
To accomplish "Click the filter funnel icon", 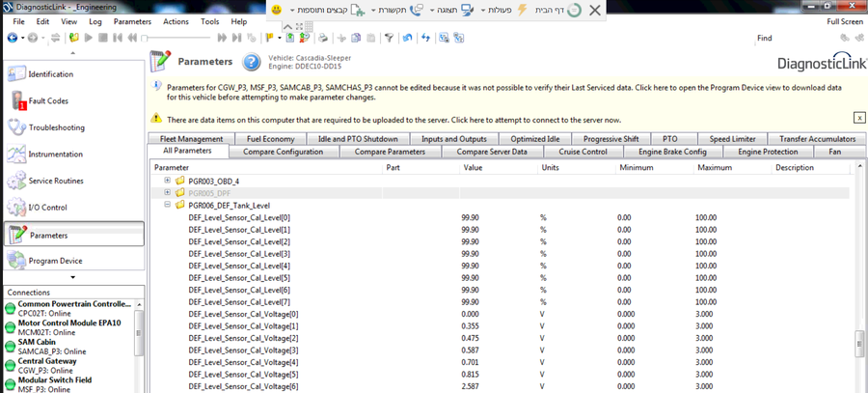I will tap(390, 38).
